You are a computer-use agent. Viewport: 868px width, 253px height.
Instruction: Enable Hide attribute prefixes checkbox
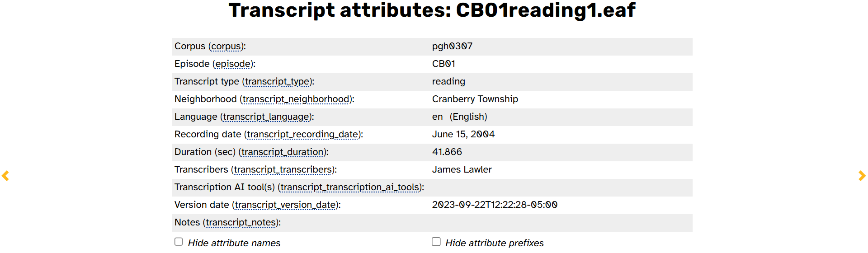[x=436, y=242]
